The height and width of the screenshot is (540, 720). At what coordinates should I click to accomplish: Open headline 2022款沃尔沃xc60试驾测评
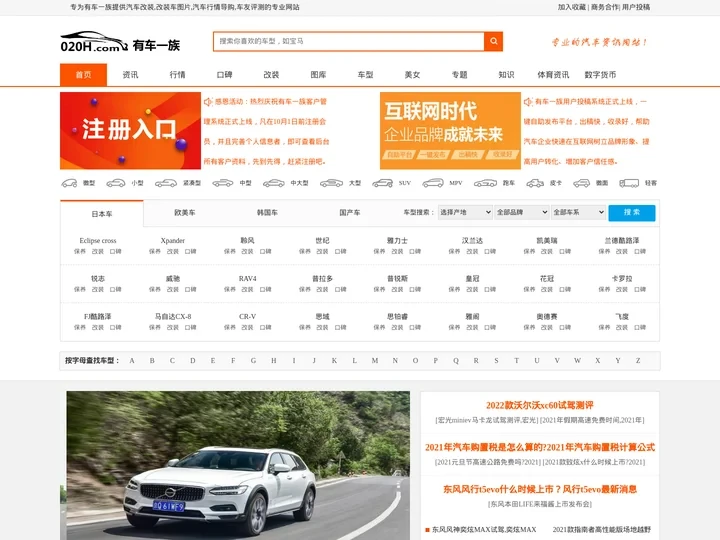pyautogui.click(x=540, y=405)
